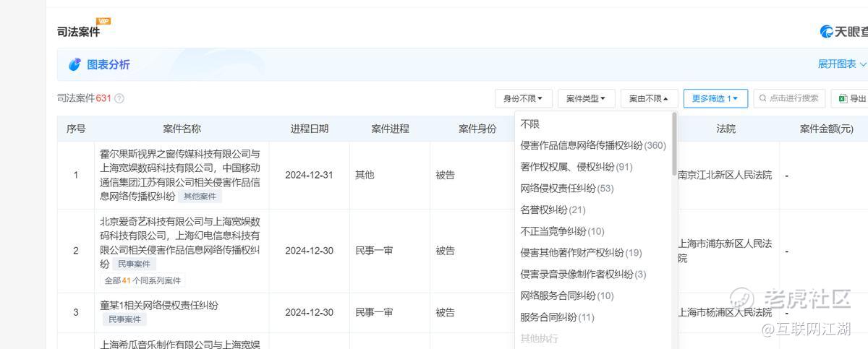The image size is (868, 349).
Task: Open the 霍尔果斯视界之窗传媒 case name link
Action: point(180,175)
